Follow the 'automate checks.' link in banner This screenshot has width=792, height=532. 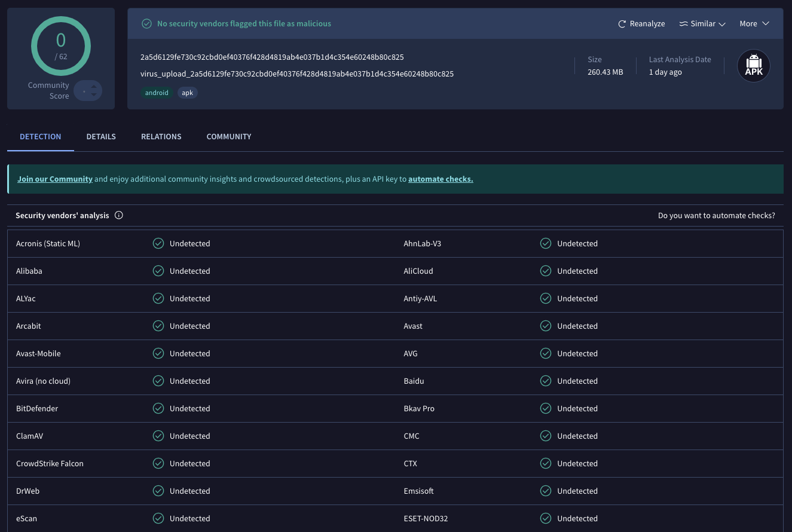pyautogui.click(x=441, y=179)
